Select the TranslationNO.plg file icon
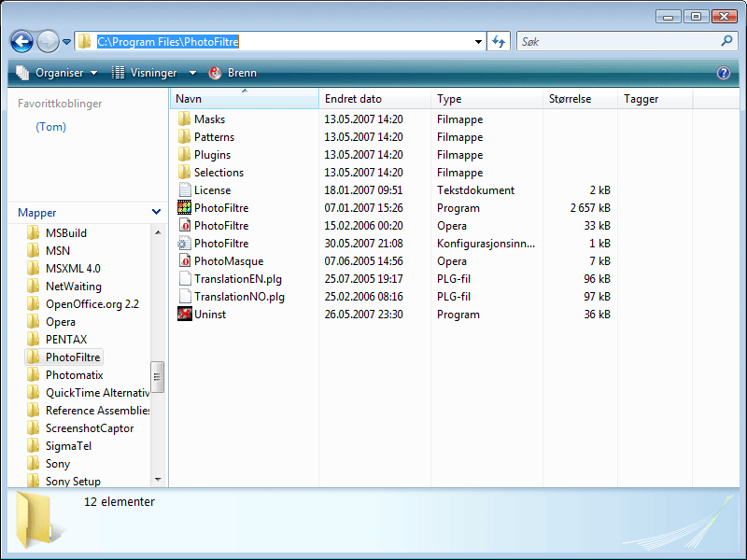This screenshot has height=560, width=747. click(x=184, y=296)
